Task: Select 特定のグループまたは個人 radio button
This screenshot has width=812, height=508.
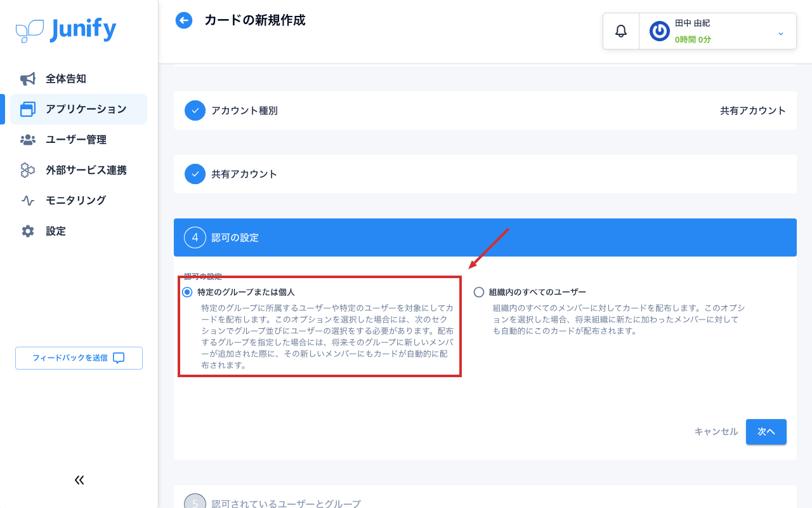Action: tap(187, 292)
